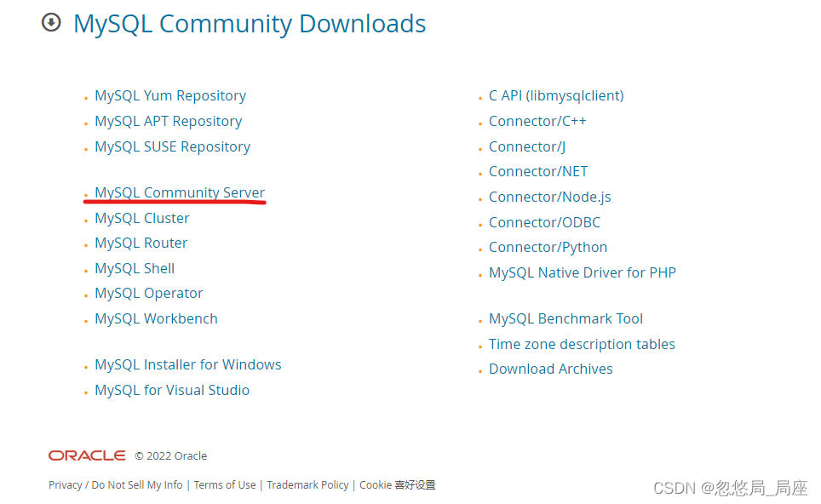Select the Connector/NET link
Screen dimensions: 821x504
(538, 172)
